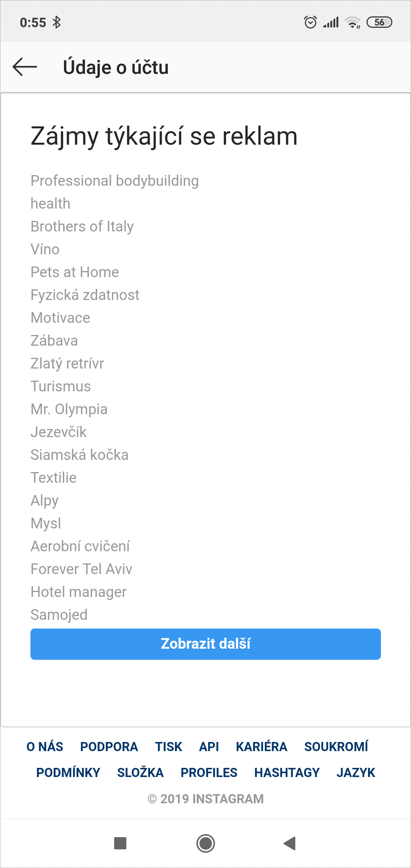The width and height of the screenshot is (411, 868).
Task: Open the JAZYK language link
Action: coord(356,772)
